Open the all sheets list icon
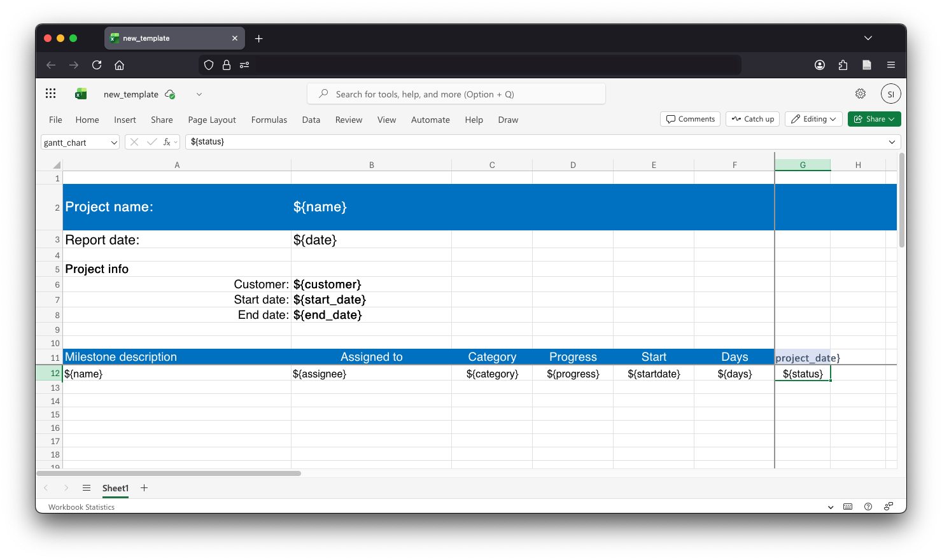 point(87,488)
